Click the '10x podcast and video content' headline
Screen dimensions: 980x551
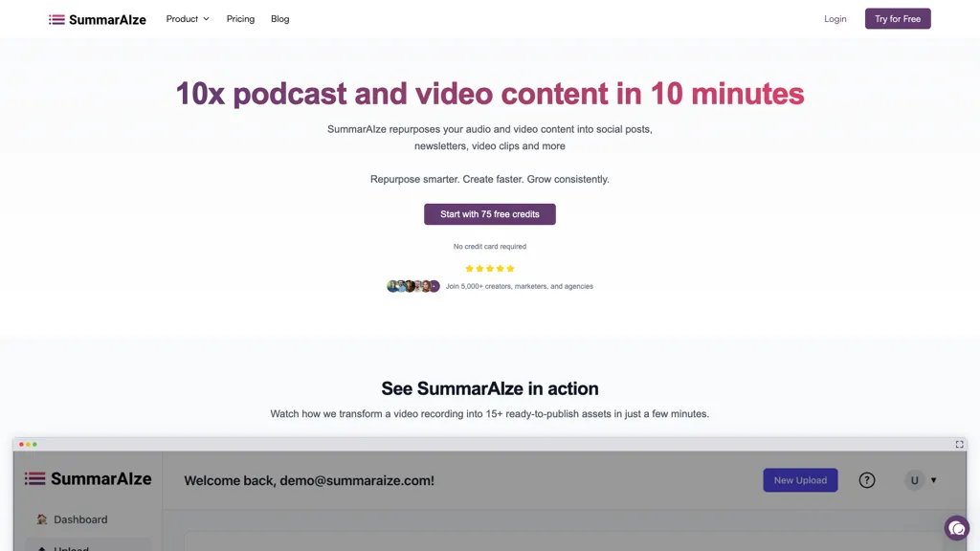(489, 94)
